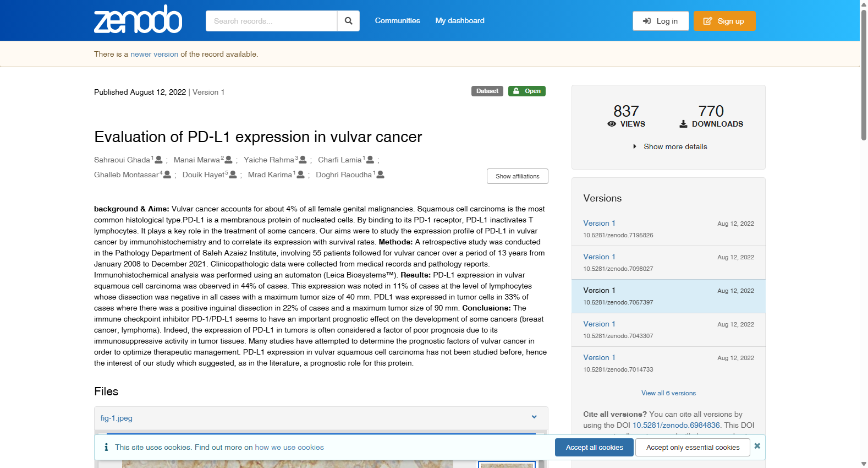This screenshot has width=868, height=468.
Task: Accept only essential cookies
Action: (x=693, y=447)
